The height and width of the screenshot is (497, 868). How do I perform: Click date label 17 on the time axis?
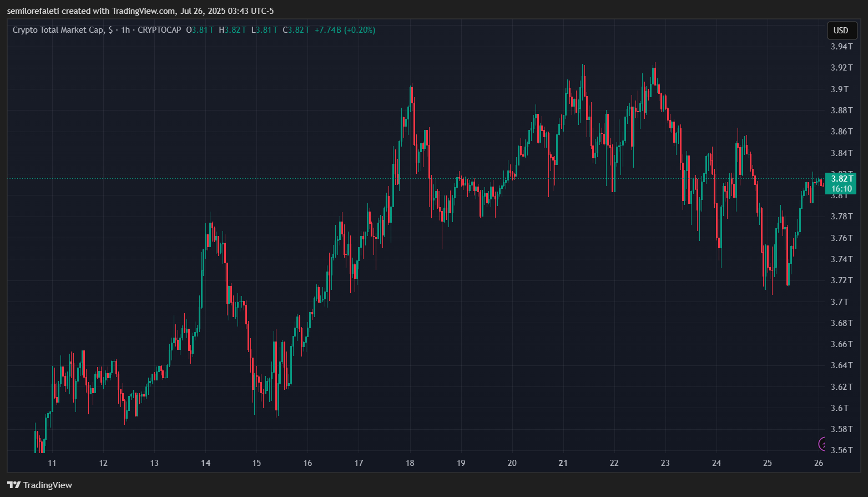tap(359, 463)
